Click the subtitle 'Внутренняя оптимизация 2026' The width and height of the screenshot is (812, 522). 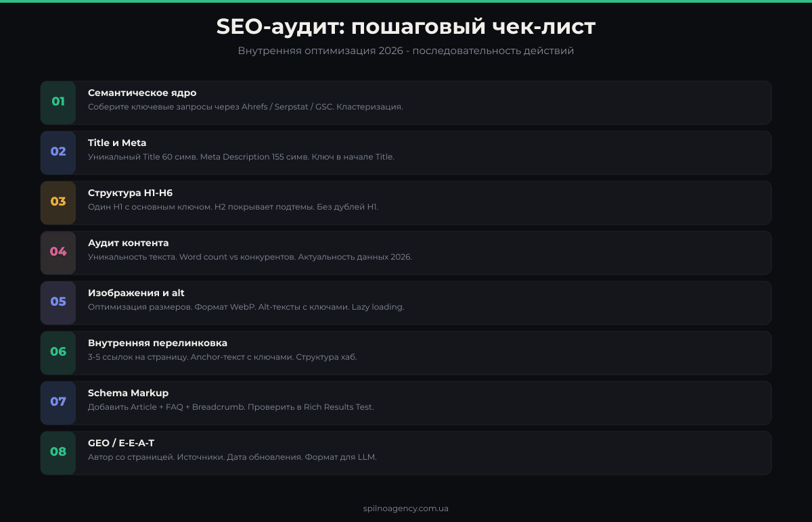406,51
